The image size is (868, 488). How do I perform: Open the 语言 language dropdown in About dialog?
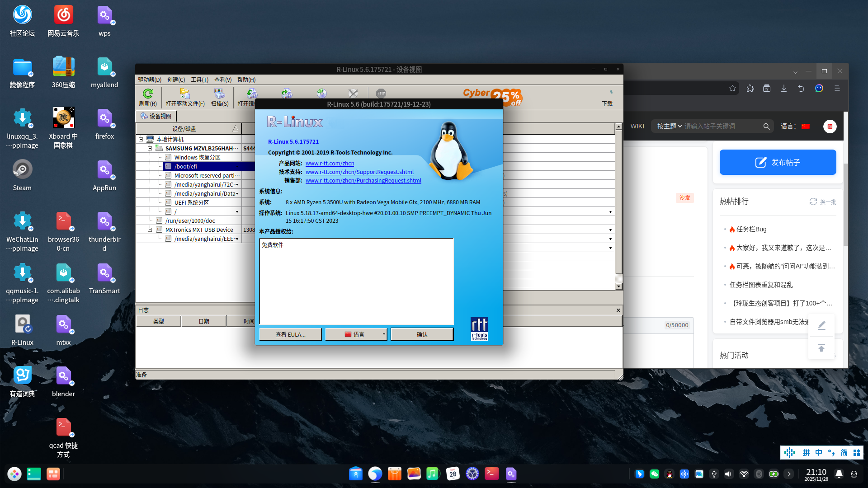(x=356, y=334)
